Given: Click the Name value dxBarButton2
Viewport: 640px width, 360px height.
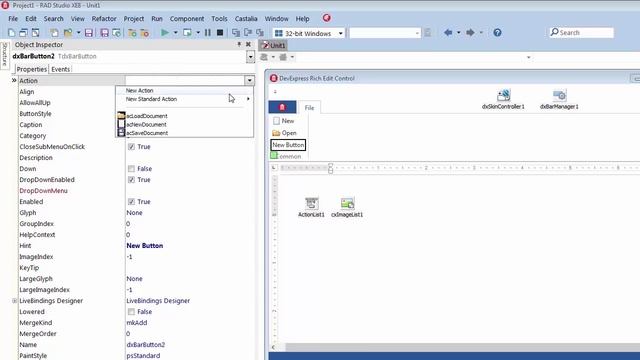Looking at the screenshot, I should point(146,344).
